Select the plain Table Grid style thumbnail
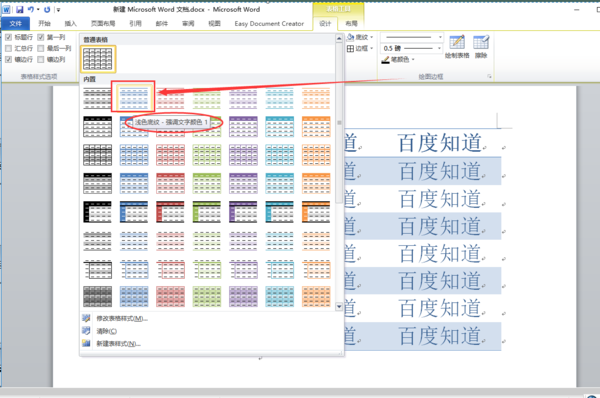 [x=98, y=59]
